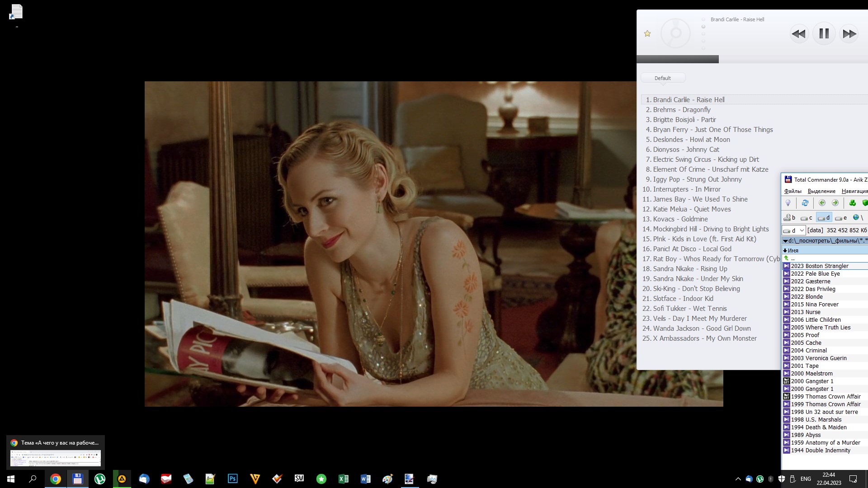The width and height of the screenshot is (868, 488).
Task: Click the favorite star in AIMP player
Action: pyautogui.click(x=647, y=33)
